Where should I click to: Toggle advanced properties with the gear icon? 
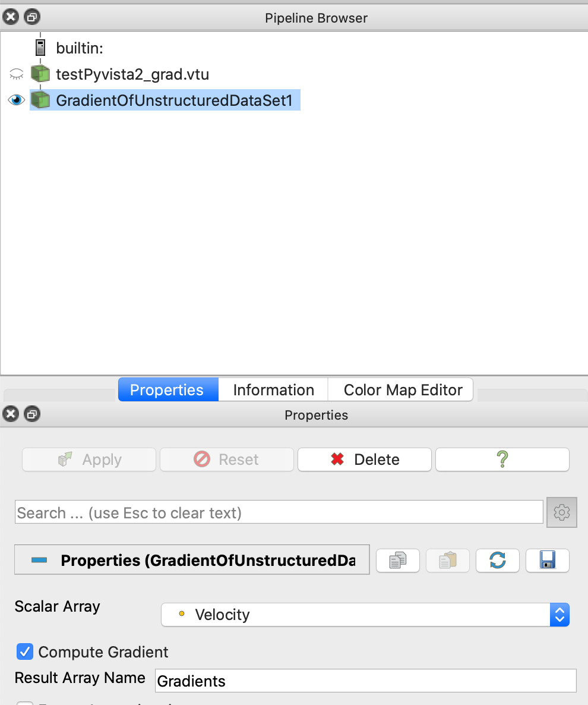561,512
